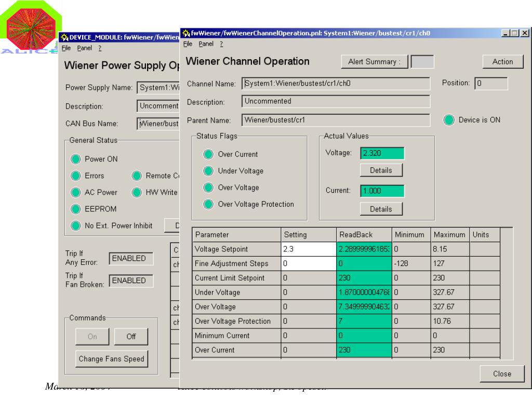532x399 pixels.
Task: Click the EEPROM status indicator
Action: pos(76,209)
